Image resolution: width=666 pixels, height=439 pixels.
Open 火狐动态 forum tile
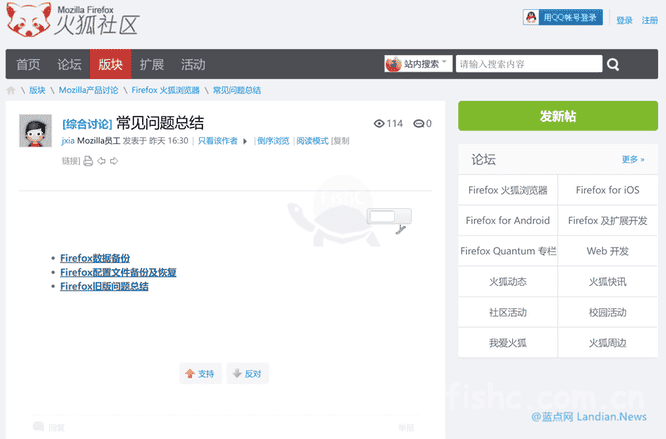point(508,281)
